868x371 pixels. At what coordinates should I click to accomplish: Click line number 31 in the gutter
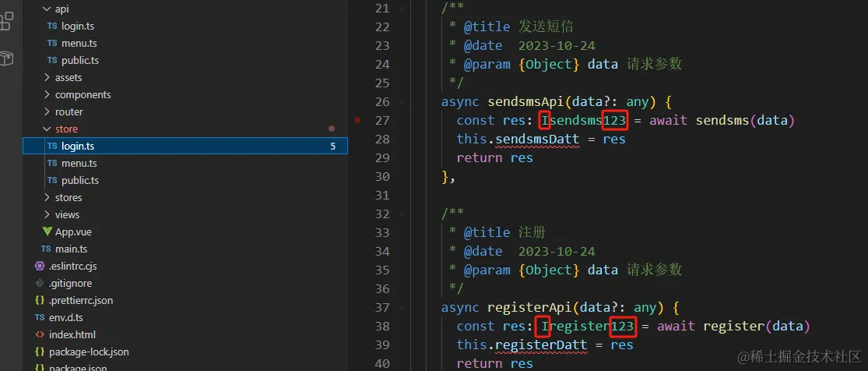coord(382,195)
